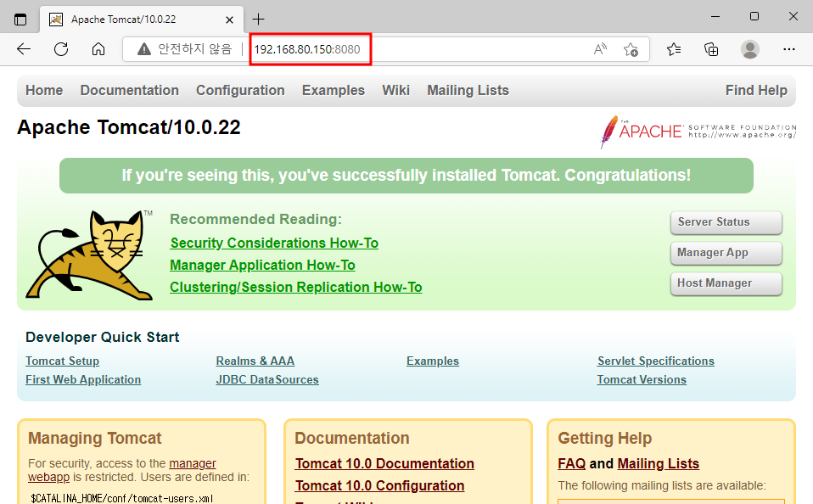Click the Server Status button
The height and width of the screenshot is (504, 813).
[x=726, y=222]
